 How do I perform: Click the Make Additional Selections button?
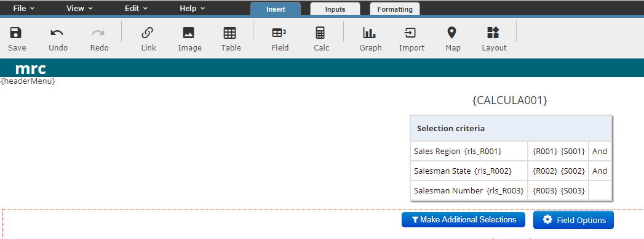coord(463,220)
